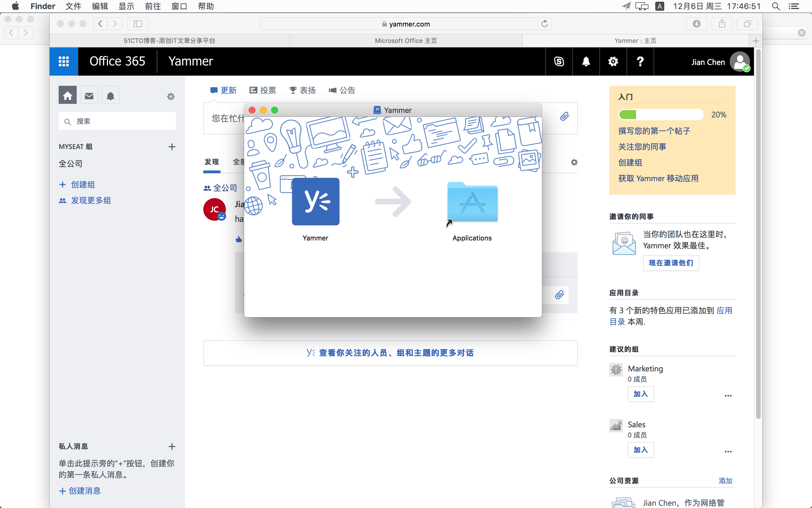Open more options for Marketing group

tap(728, 396)
